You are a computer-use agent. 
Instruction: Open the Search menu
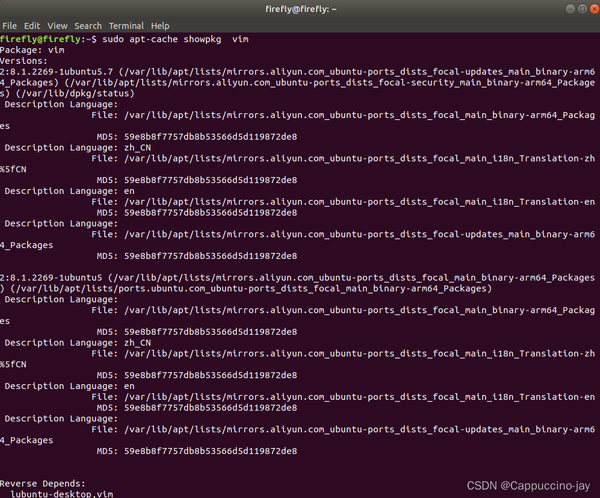(x=87, y=25)
